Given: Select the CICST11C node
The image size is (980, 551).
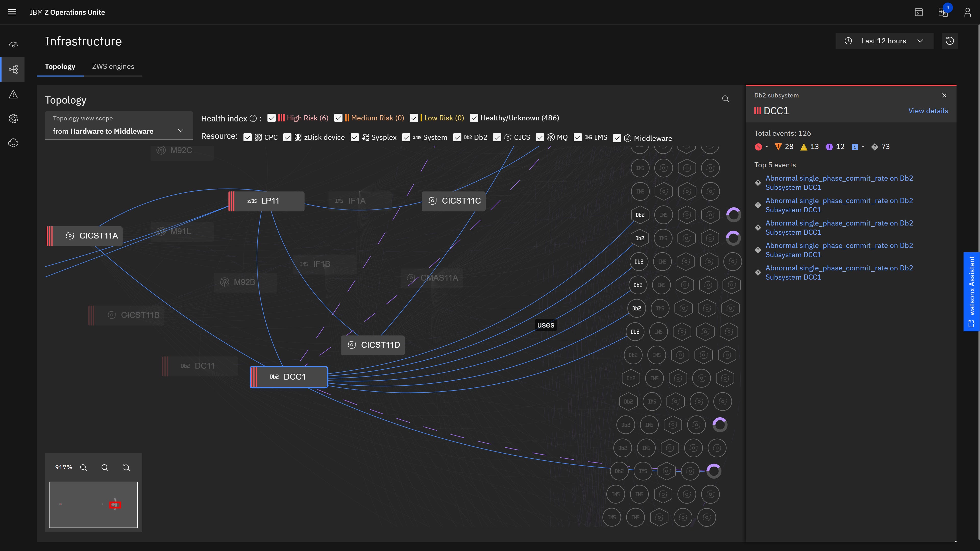Looking at the screenshot, I should pyautogui.click(x=454, y=201).
